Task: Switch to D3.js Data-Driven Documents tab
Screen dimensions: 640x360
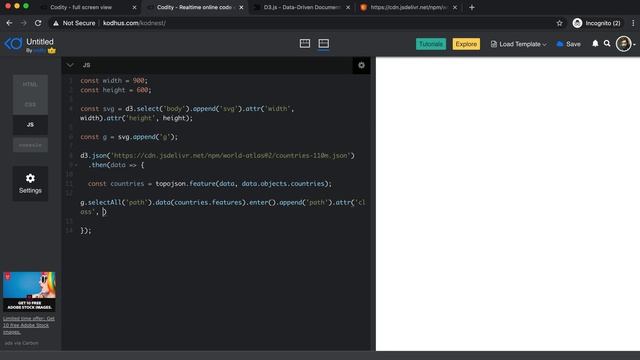Action: click(301, 7)
